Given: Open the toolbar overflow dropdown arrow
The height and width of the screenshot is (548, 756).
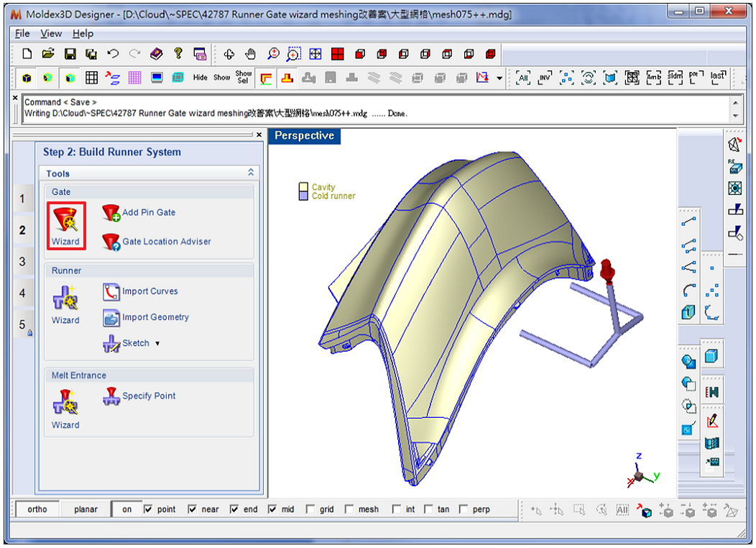Looking at the screenshot, I should tap(499, 78).
